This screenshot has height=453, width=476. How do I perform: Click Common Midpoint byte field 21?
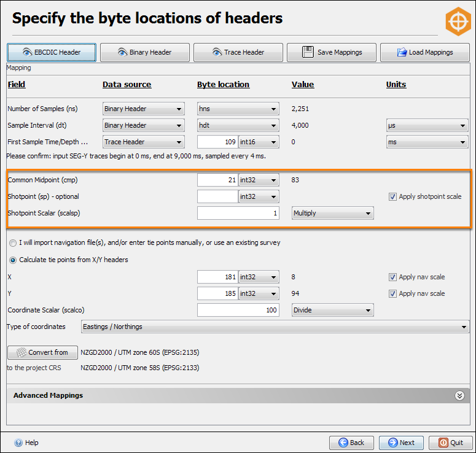[x=217, y=180]
